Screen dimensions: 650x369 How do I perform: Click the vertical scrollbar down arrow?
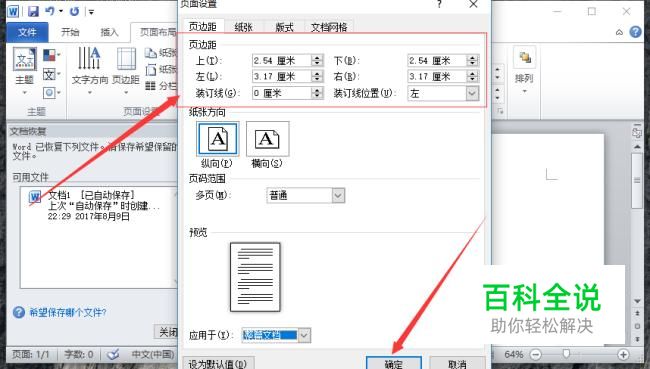637,301
